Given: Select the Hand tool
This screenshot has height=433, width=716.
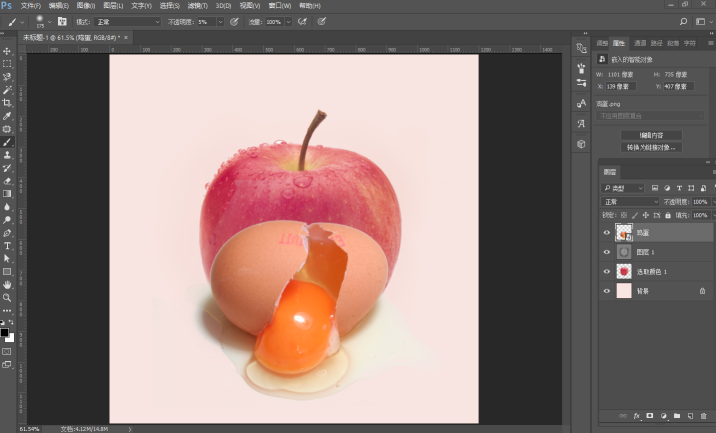Looking at the screenshot, I should [x=7, y=285].
